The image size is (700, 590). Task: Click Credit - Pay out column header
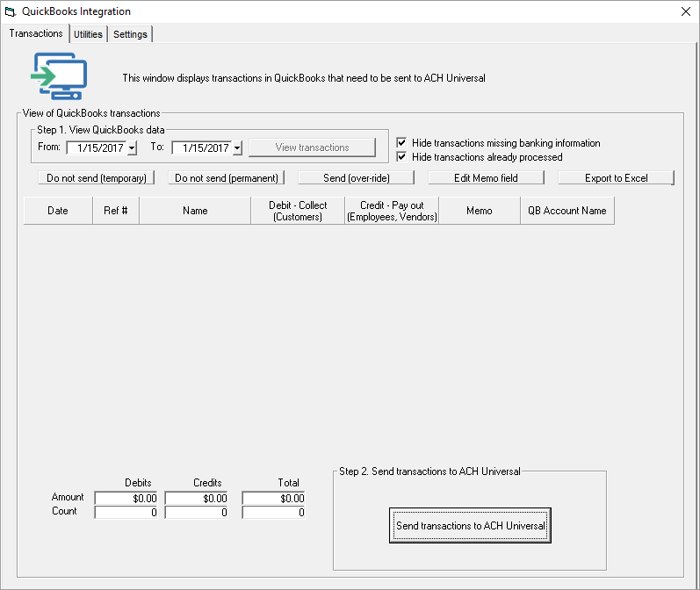(x=392, y=211)
